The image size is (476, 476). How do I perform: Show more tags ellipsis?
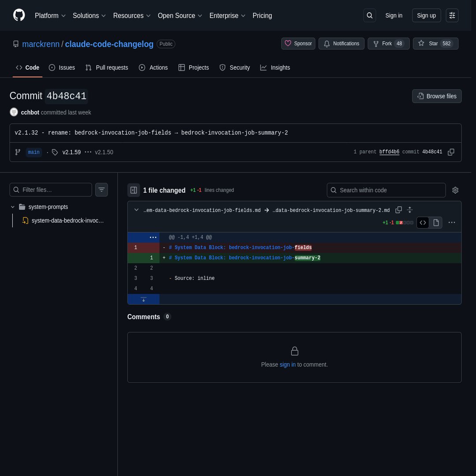pyautogui.click(x=88, y=152)
